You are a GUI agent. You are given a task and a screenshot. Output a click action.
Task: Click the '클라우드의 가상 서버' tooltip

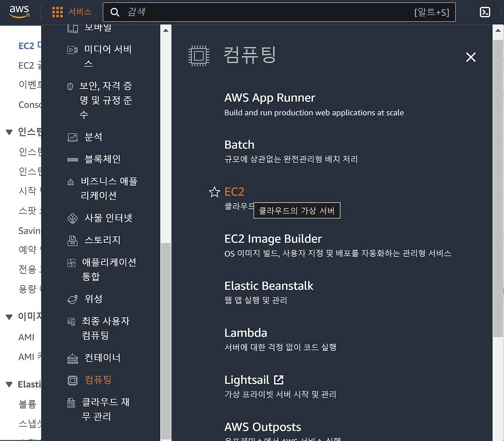[297, 210]
